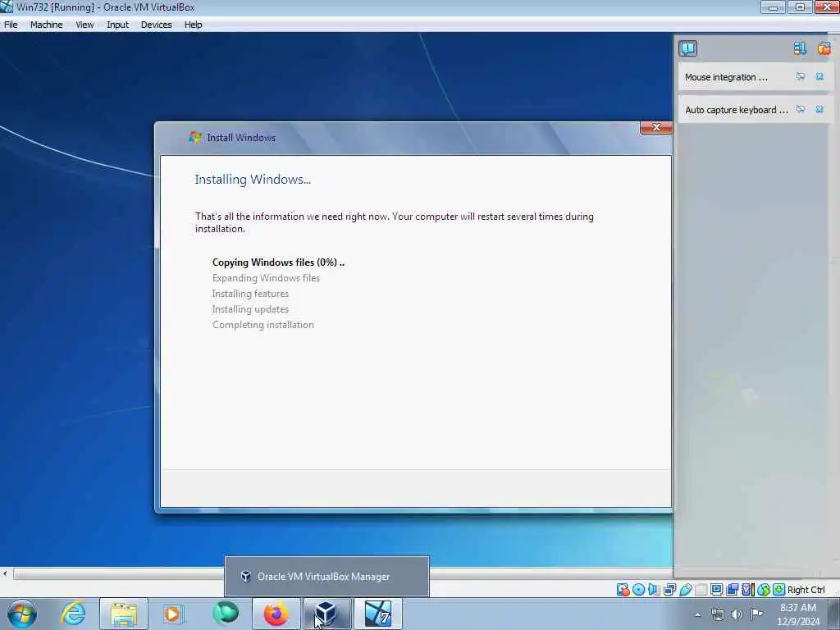Open the taskbar clock showing 8:37 AM
Viewport: 840px width, 630px height.
tap(797, 614)
